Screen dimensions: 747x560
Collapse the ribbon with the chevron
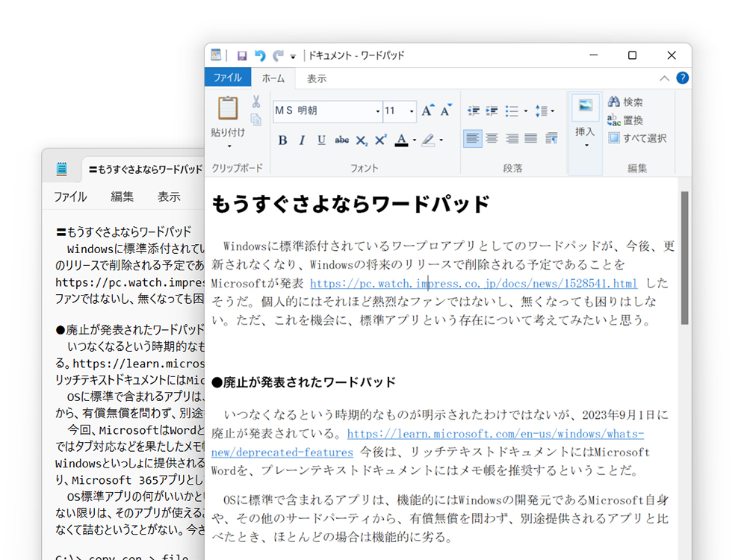[664, 78]
